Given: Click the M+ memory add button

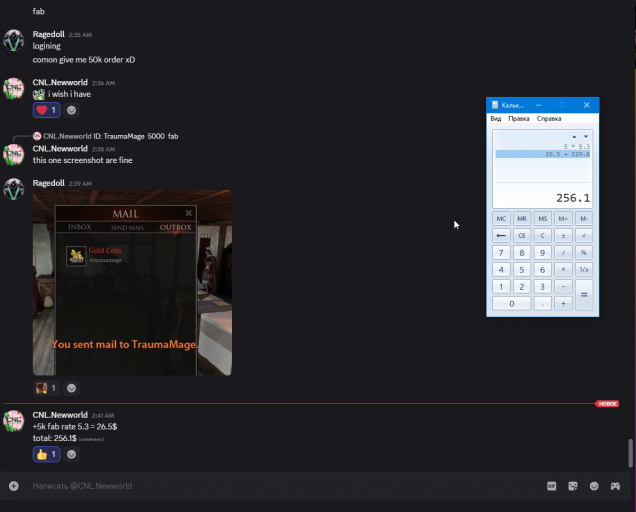Looking at the screenshot, I should [563, 219].
